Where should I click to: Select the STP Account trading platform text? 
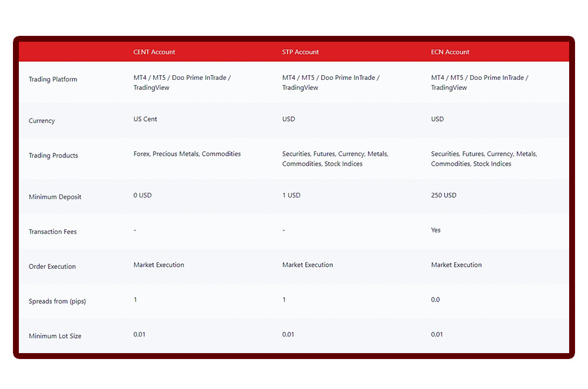pos(330,83)
